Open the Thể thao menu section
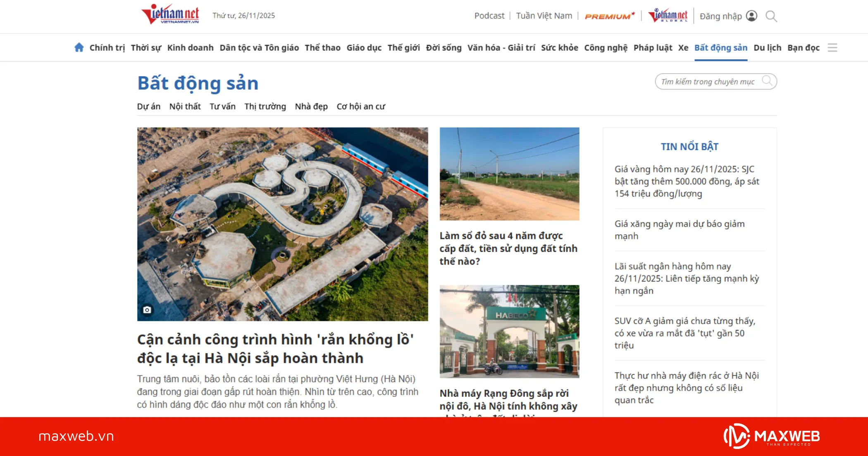 coord(322,48)
